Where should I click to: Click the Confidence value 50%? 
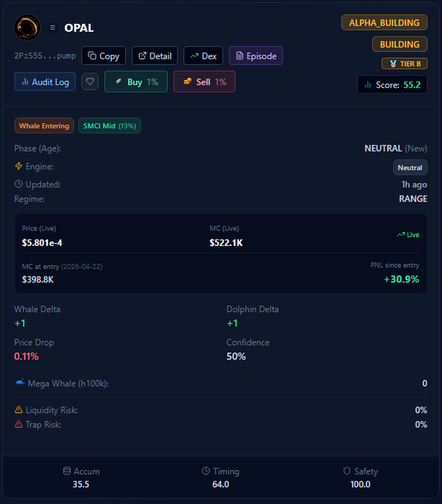[236, 357]
